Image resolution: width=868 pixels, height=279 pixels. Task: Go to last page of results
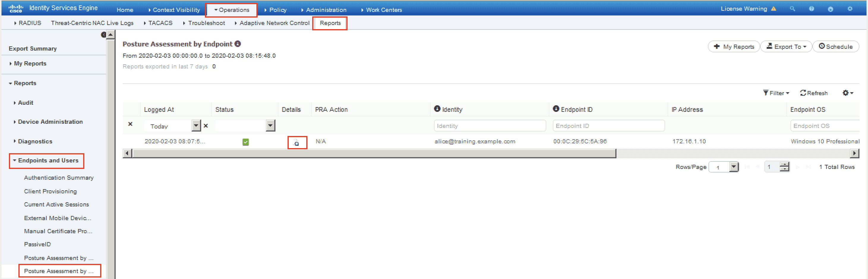click(808, 167)
